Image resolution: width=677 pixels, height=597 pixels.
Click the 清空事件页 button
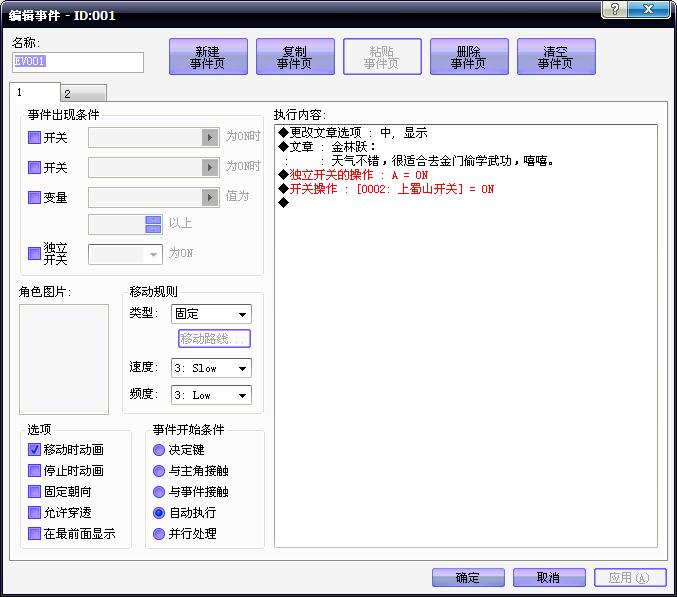(x=556, y=57)
